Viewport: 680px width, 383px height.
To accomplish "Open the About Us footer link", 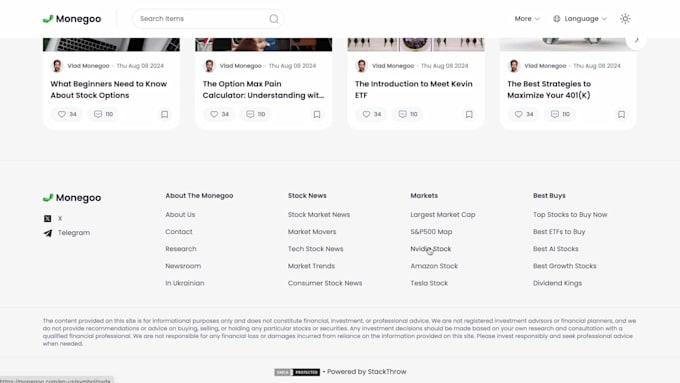I will click(180, 215).
